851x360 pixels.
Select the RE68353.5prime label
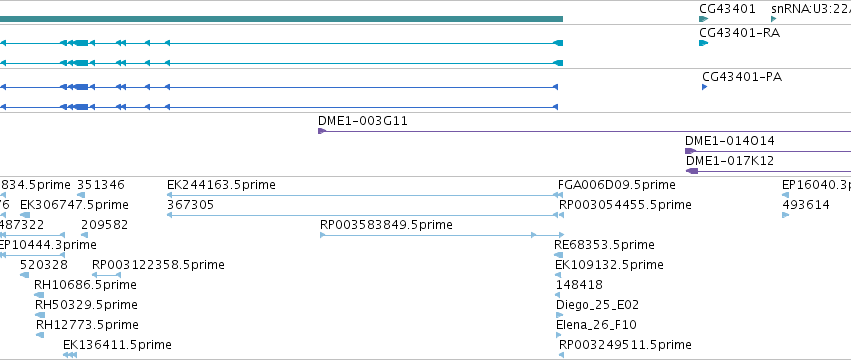pos(605,245)
